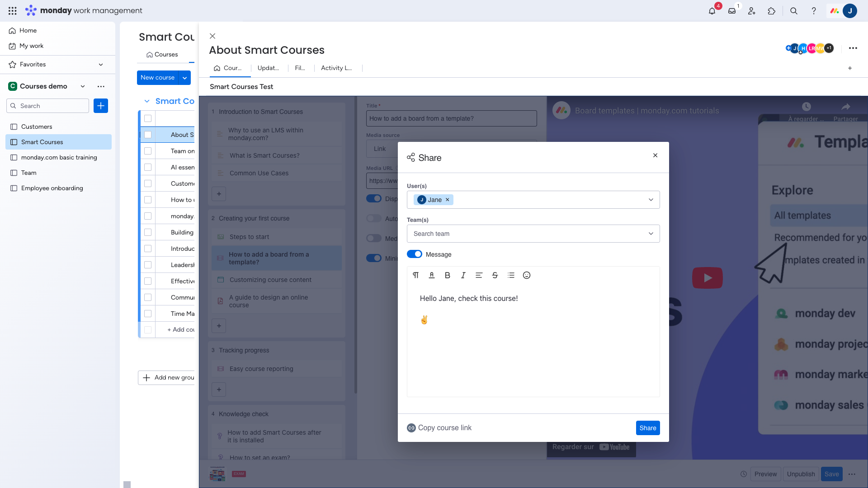This screenshot has width=868, height=488.
Task: Switch to the Files tab
Action: [300, 68]
